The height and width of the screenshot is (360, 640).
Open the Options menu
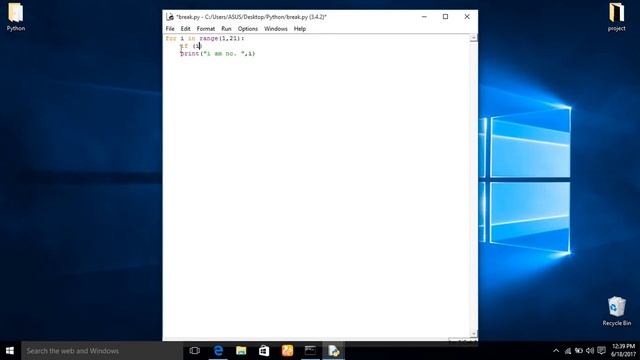(248, 29)
